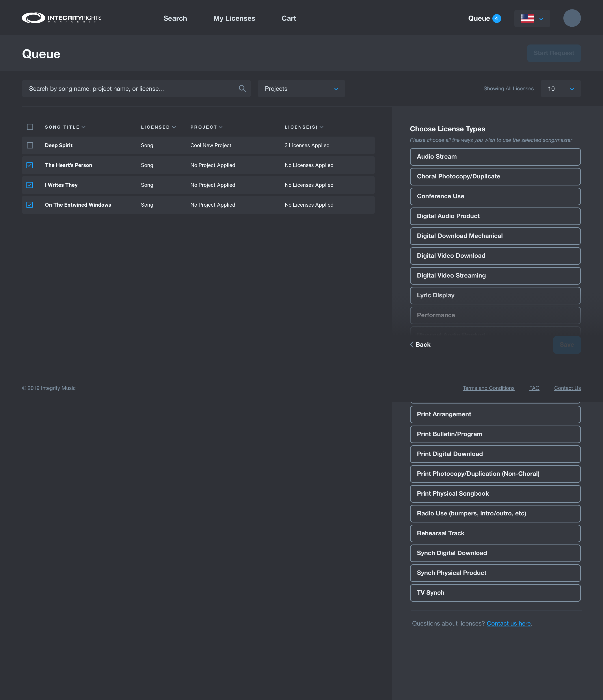The width and height of the screenshot is (603, 700).
Task: Click the Deep Spirit song title
Action: [x=59, y=145]
